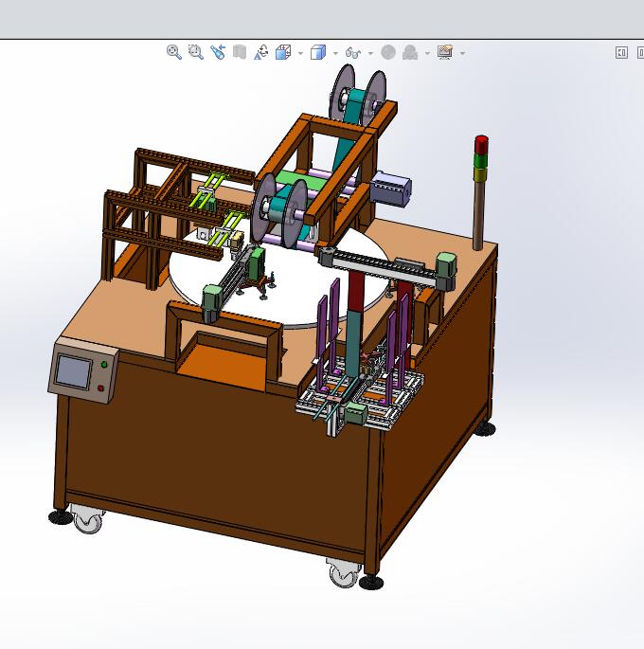The height and width of the screenshot is (649, 644).
Task: Open Dynamic Annotation Views
Action: [261, 52]
